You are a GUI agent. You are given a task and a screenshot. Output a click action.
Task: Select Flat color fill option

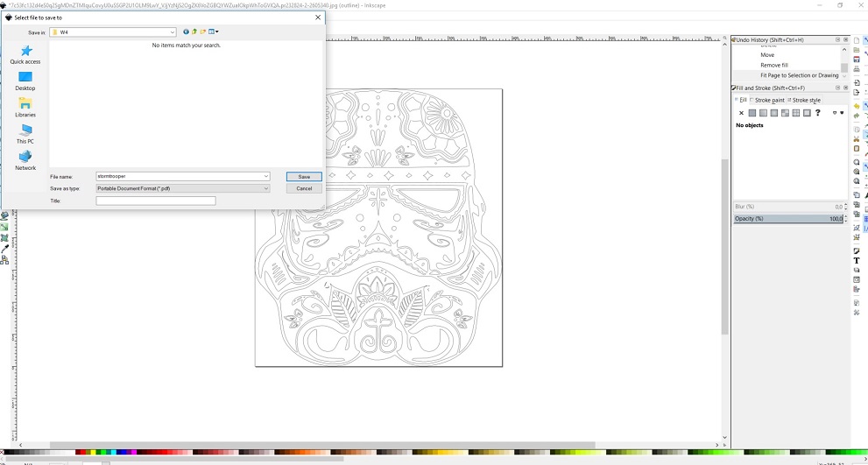click(752, 113)
